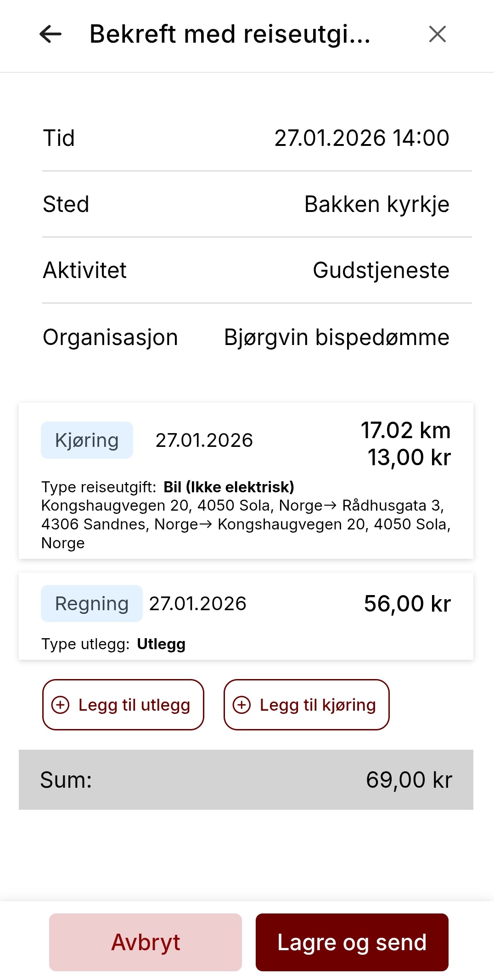Tap the Sted value Bakken kyrkje

[x=376, y=204]
